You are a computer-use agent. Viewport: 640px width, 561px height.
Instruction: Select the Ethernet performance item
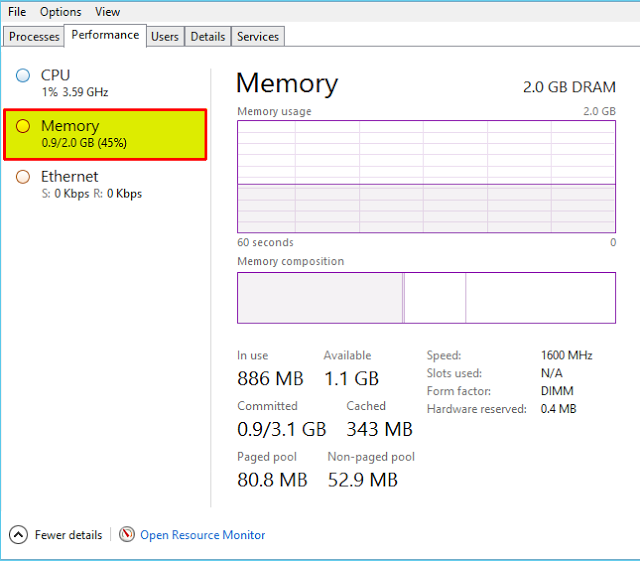pyautogui.click(x=105, y=185)
